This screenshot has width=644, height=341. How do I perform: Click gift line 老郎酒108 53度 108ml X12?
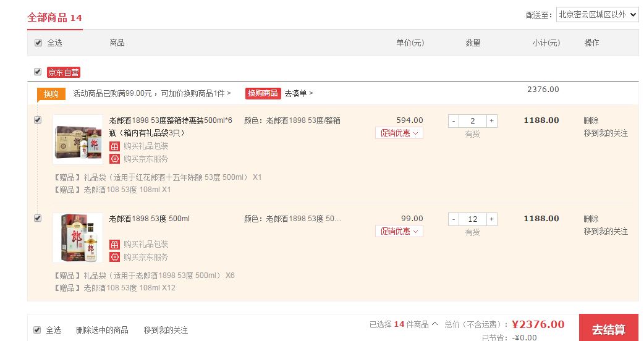click(x=114, y=288)
